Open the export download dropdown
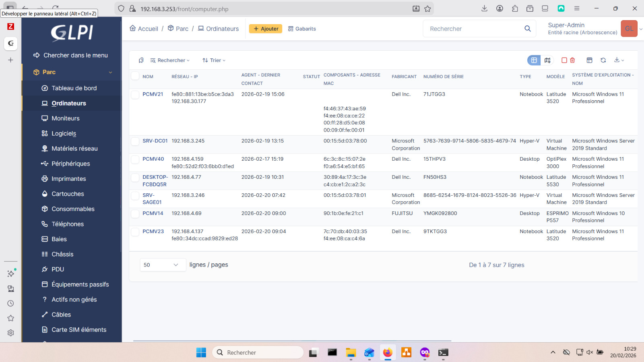The width and height of the screenshot is (644, 362). pyautogui.click(x=619, y=60)
